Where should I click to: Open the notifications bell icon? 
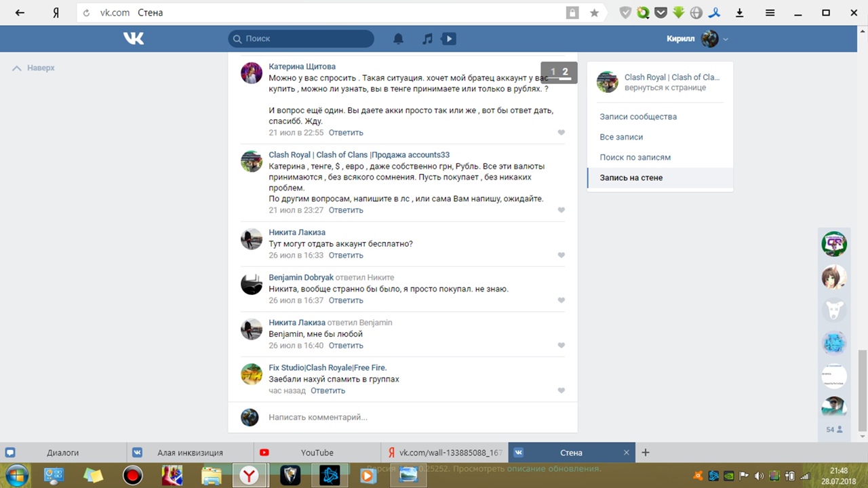pos(399,39)
